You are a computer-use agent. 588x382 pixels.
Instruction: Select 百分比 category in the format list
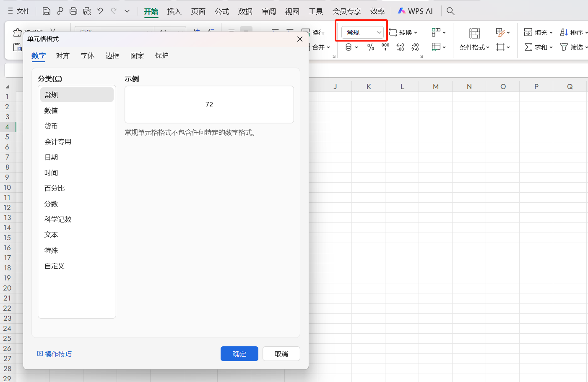point(77,188)
